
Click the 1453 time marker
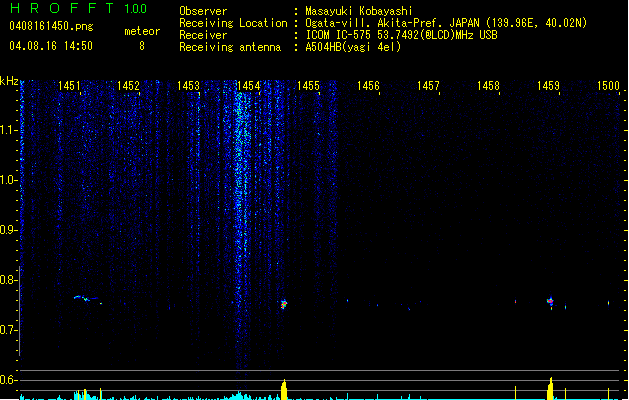188,85
